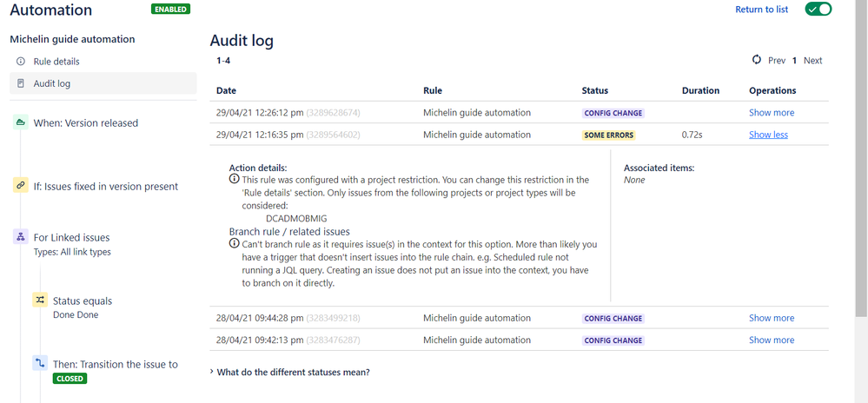Click the date 29/04/21 12:26:12 pm
This screenshot has width=868, height=403.
click(260, 112)
